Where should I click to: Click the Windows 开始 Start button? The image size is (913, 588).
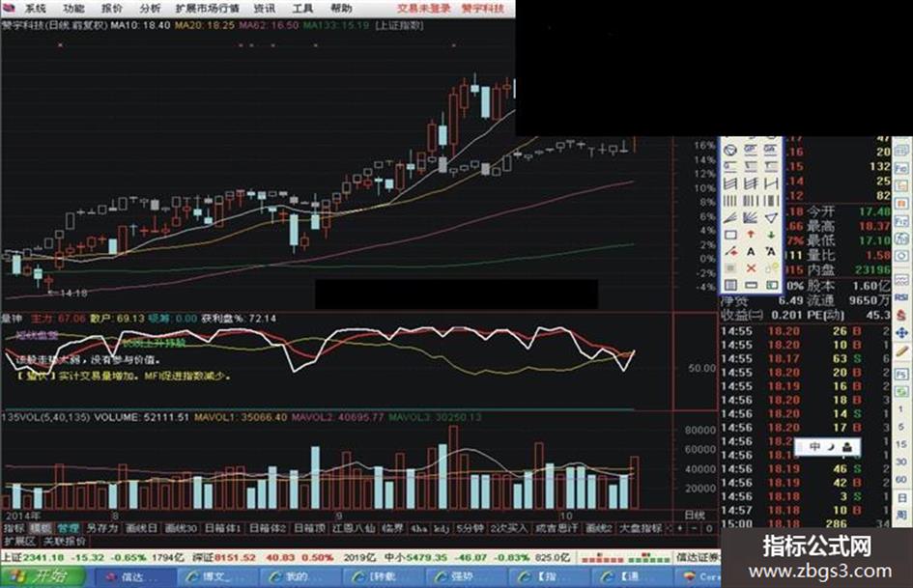click(x=42, y=576)
